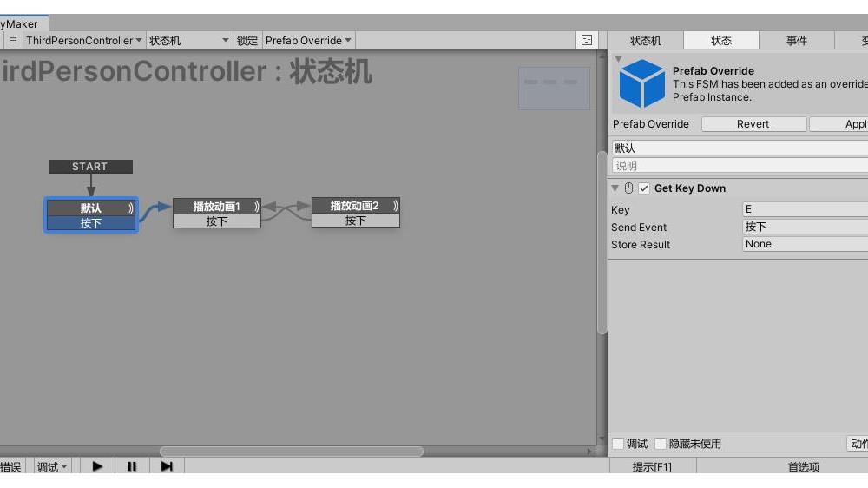The height and width of the screenshot is (488, 868).
Task: Open the Send Event dropdown showing 按下
Action: click(x=805, y=227)
